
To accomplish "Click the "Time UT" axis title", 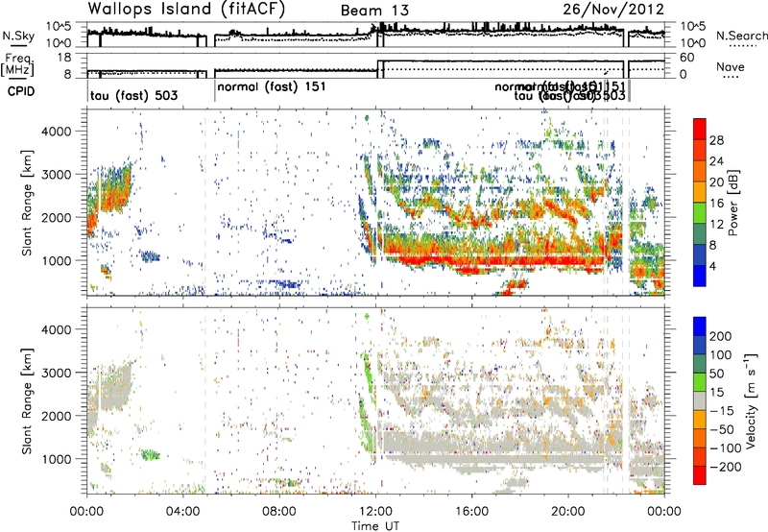I will coord(375,526).
